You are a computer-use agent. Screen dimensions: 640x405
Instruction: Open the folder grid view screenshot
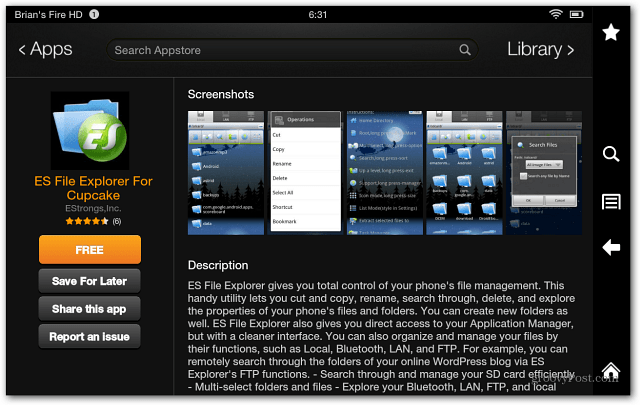coord(464,173)
